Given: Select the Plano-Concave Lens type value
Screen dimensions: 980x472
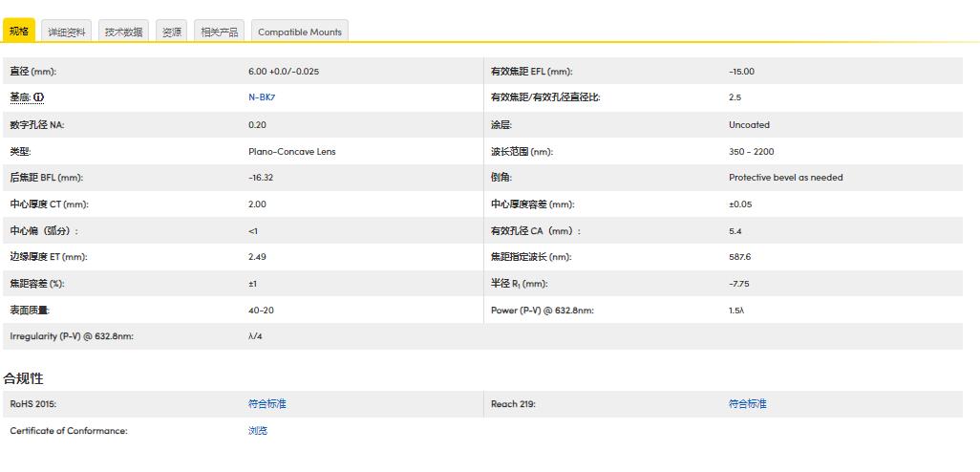Looking at the screenshot, I should (291, 151).
